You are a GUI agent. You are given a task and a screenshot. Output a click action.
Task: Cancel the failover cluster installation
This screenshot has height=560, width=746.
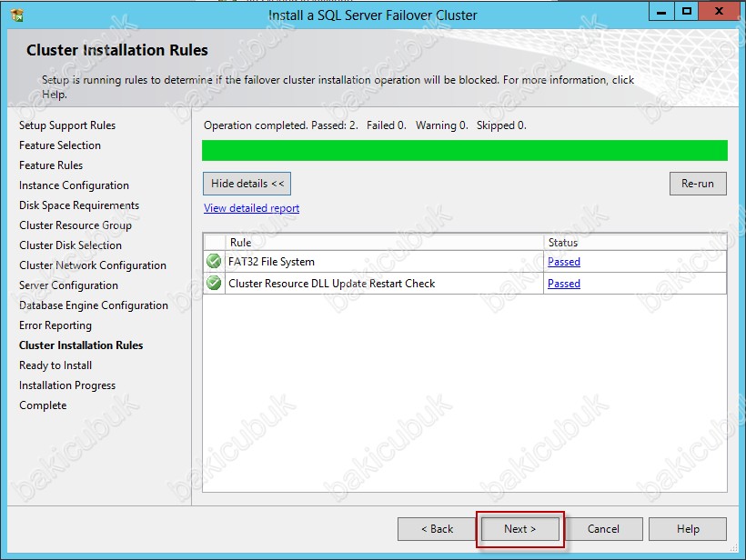[603, 529]
